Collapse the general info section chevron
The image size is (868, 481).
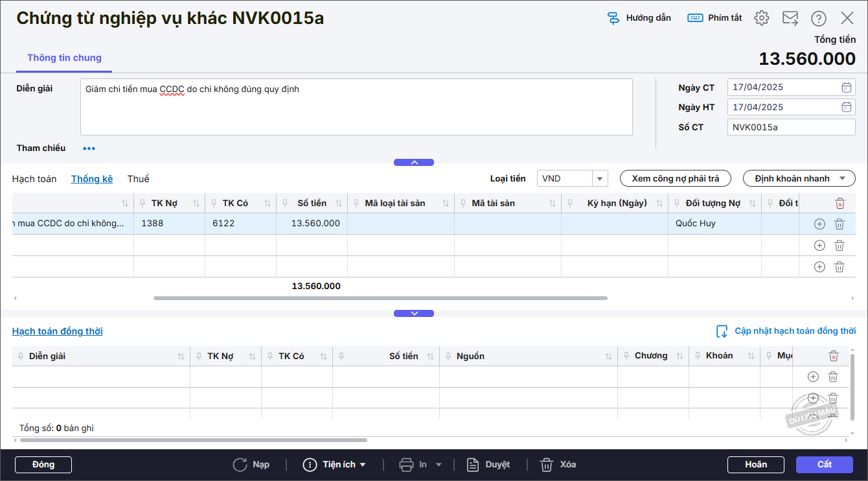coord(414,163)
